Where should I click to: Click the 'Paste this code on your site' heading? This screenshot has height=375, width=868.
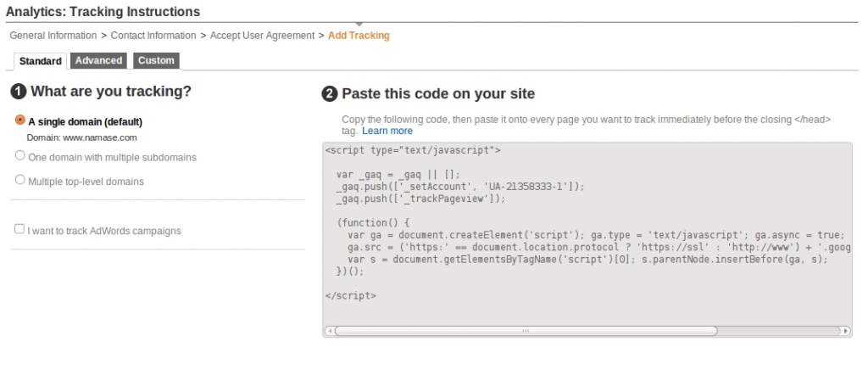[x=438, y=93]
